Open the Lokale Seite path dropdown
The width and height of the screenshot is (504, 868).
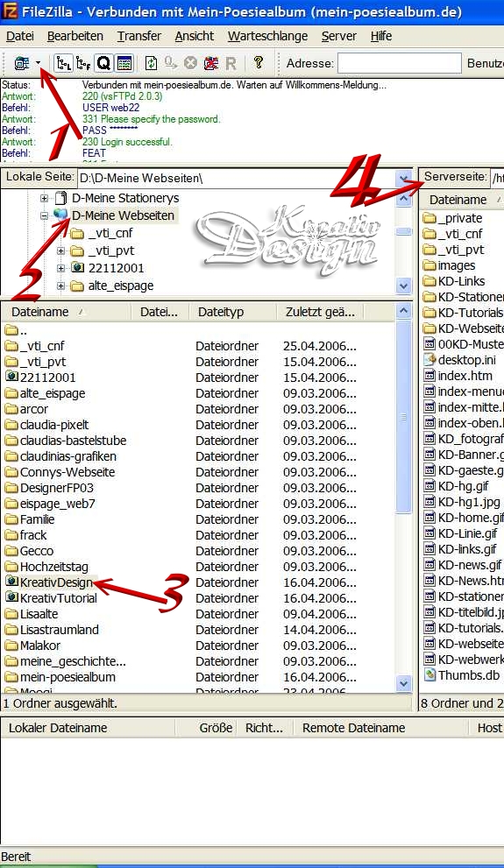coord(404,179)
